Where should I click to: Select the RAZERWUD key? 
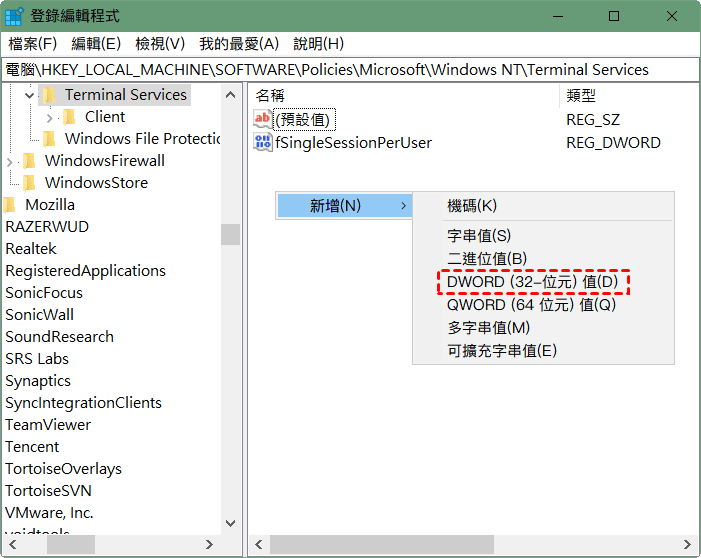[47, 227]
